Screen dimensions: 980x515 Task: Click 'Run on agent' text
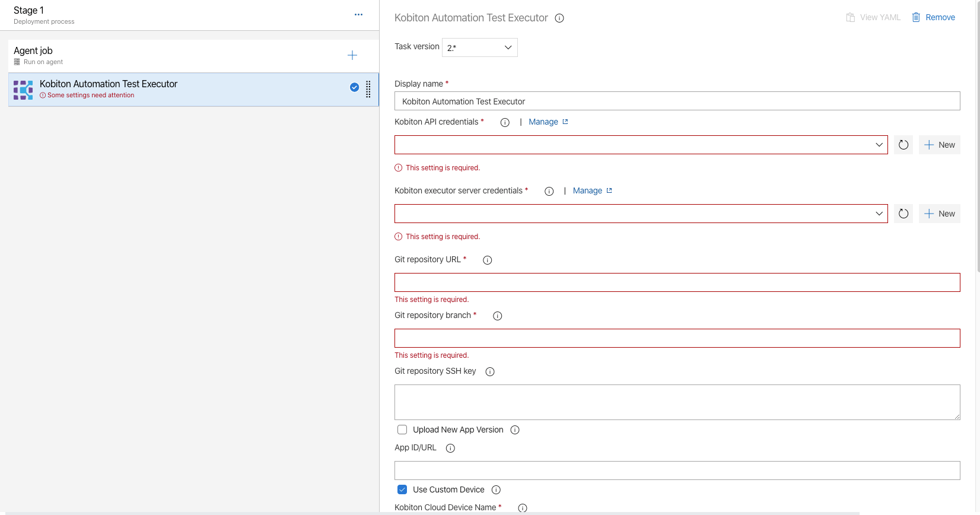click(43, 62)
